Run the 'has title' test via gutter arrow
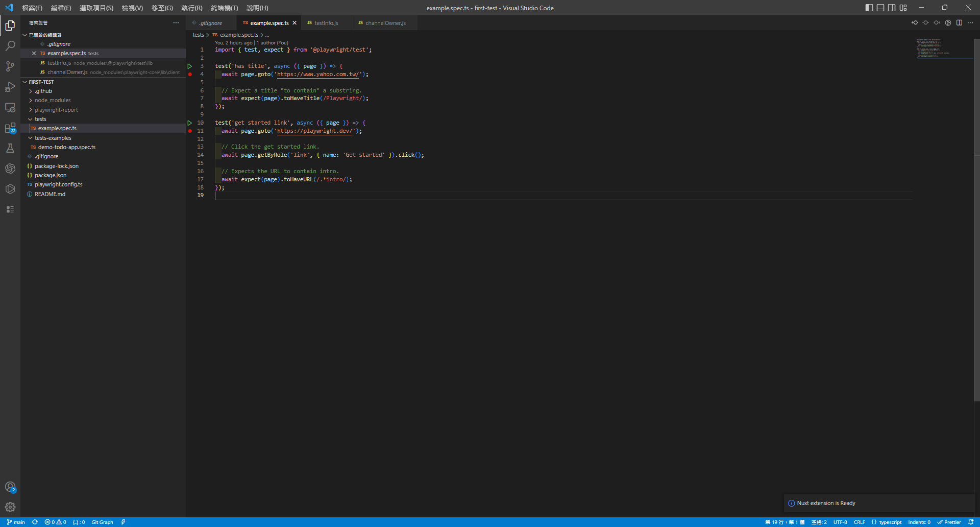This screenshot has height=527, width=980. coord(190,66)
